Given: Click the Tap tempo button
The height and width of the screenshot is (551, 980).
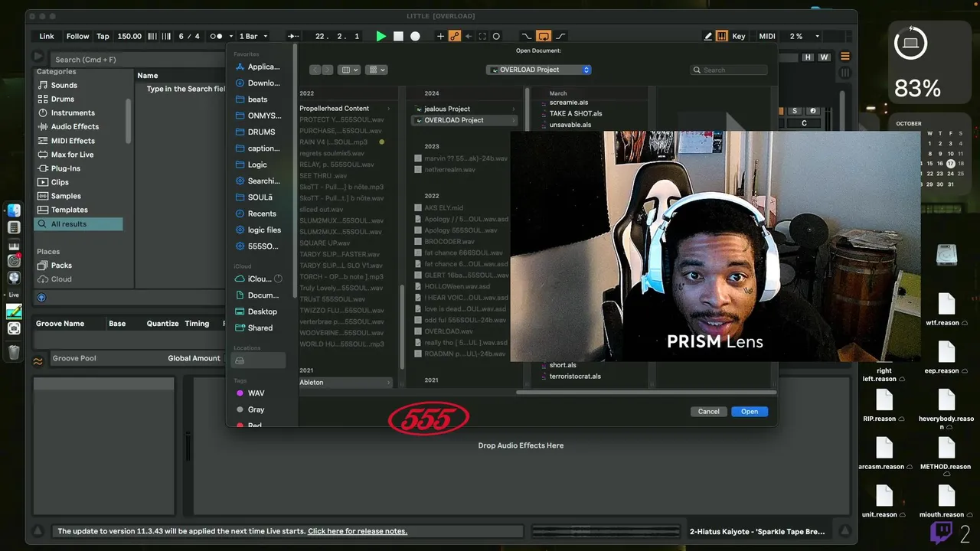Looking at the screenshot, I should [x=103, y=36].
